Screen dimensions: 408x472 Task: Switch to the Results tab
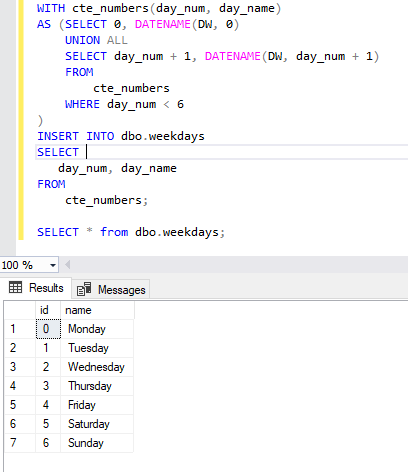point(36,287)
